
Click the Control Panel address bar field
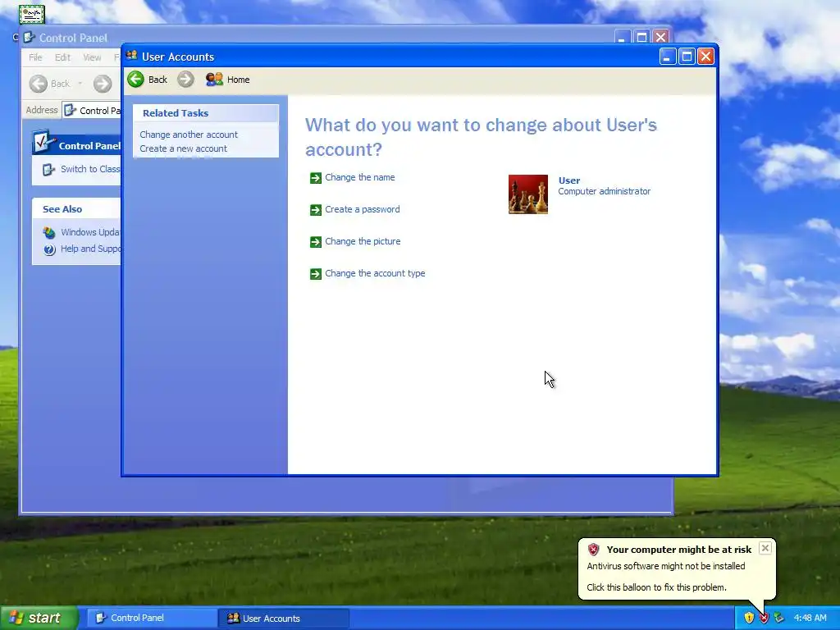coord(92,111)
